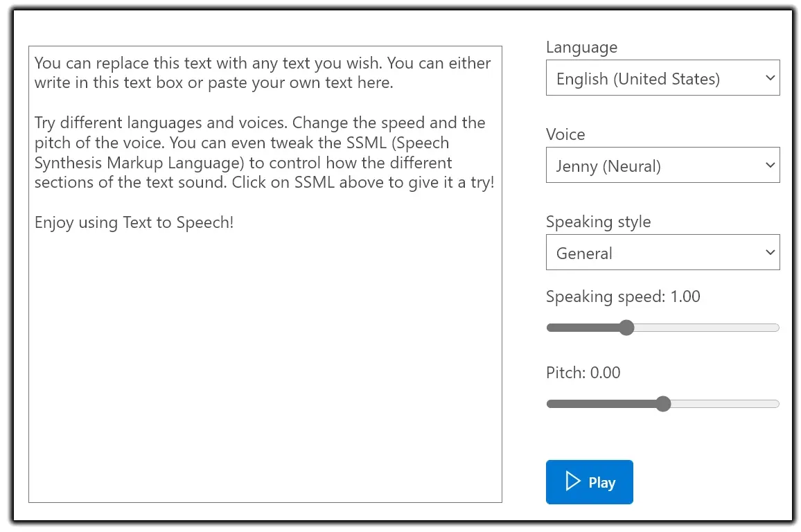Click the 'Speaking speed: 1.00' label
Viewport: 801px width, 532px height.
622,296
